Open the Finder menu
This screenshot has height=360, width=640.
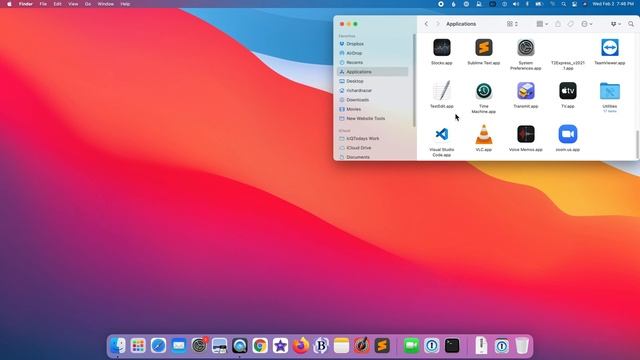(26, 4)
